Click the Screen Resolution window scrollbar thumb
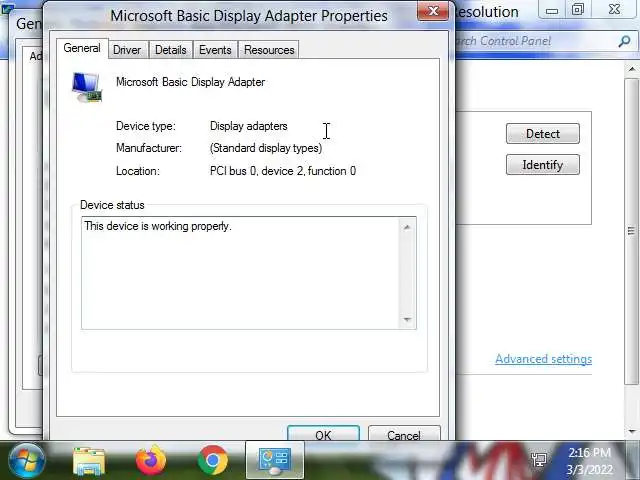This screenshot has width=640, height=480. tap(632, 231)
